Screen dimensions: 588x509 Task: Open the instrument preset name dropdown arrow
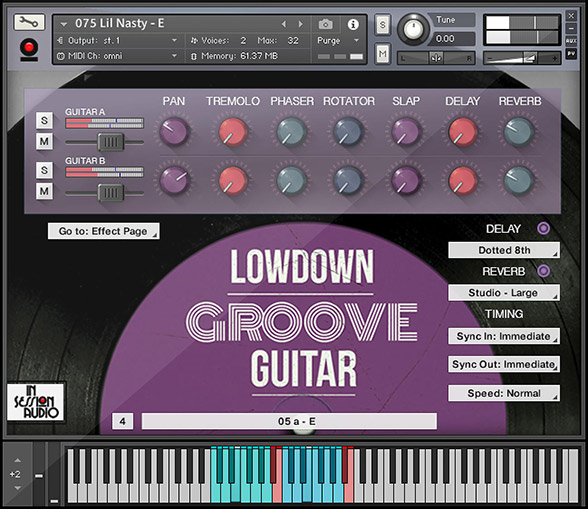[x=64, y=24]
